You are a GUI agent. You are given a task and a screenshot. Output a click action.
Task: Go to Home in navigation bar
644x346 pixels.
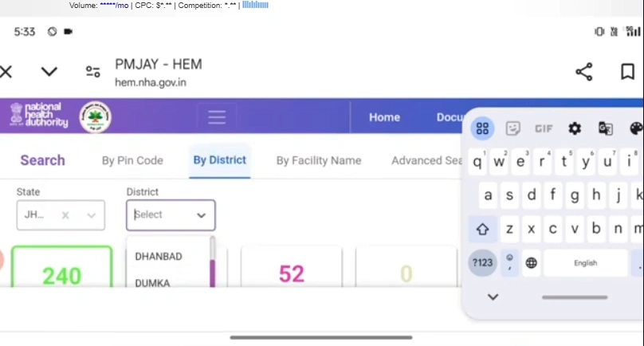[x=384, y=117]
